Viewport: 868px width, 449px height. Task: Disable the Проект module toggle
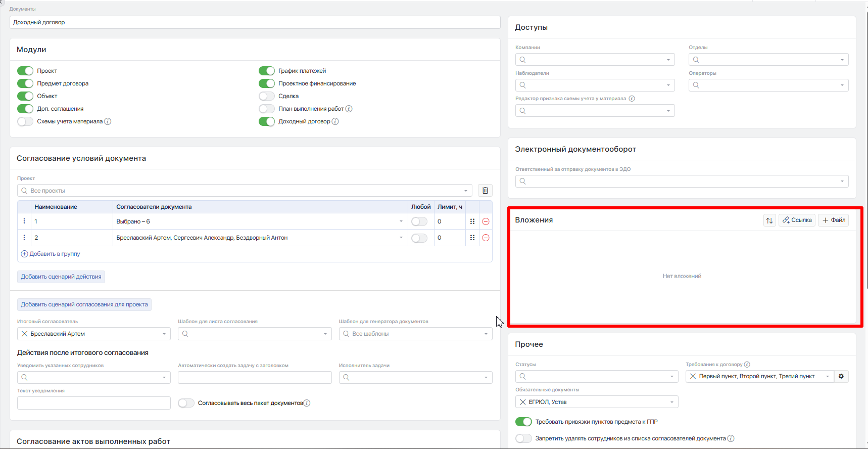click(x=25, y=71)
